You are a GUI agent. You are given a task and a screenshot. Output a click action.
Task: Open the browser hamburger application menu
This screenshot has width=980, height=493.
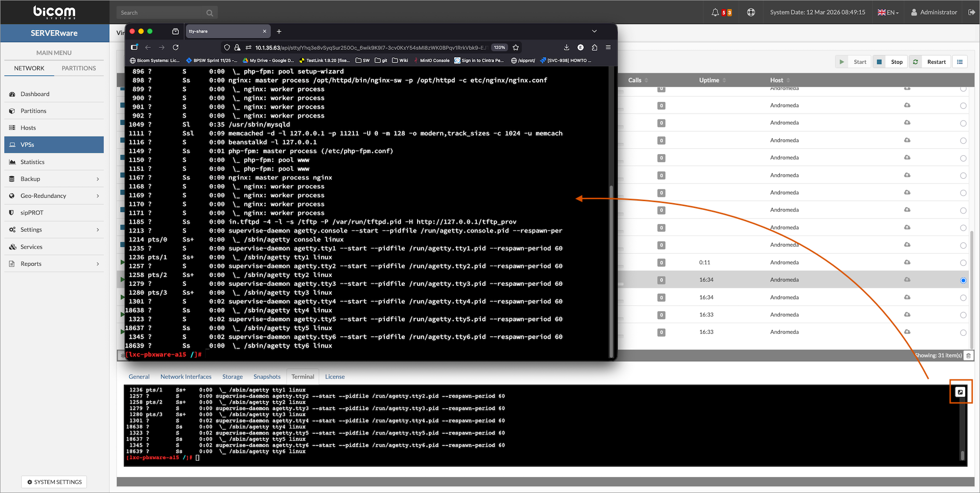[608, 47]
